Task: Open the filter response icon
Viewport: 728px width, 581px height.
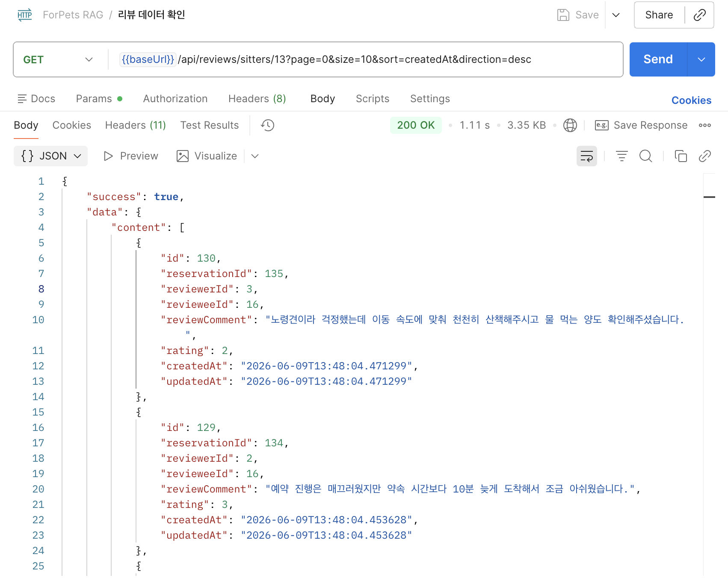Action: click(621, 156)
